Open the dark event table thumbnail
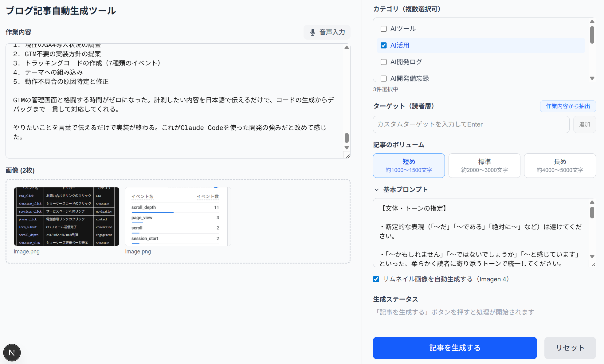604x364 pixels. click(67, 217)
